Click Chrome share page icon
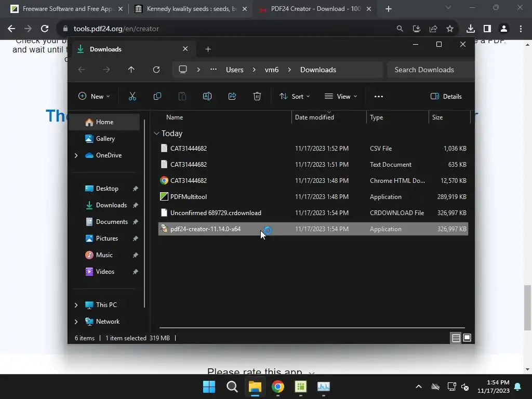Image resolution: width=532 pixels, height=399 pixels. click(433, 29)
